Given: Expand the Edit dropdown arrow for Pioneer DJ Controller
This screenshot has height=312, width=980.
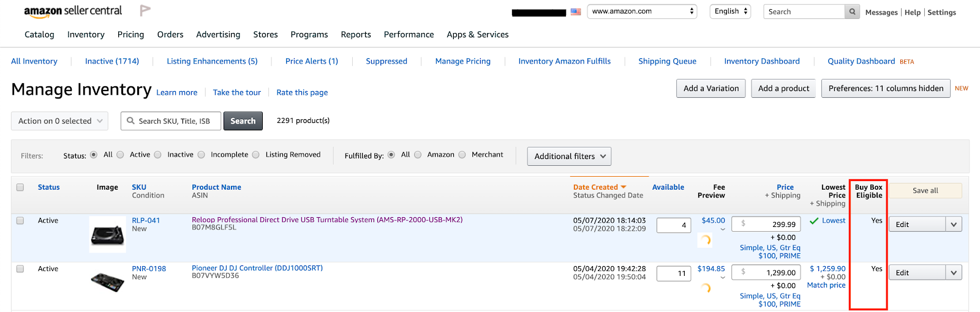Looking at the screenshot, I should pyautogui.click(x=954, y=273).
